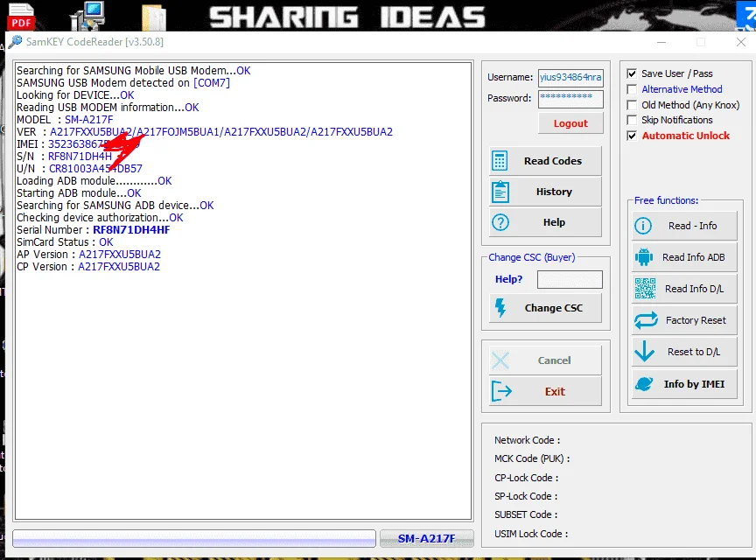The image size is (756, 560).
Task: Click the MCK Code (PUK) label
Action: tap(532, 458)
